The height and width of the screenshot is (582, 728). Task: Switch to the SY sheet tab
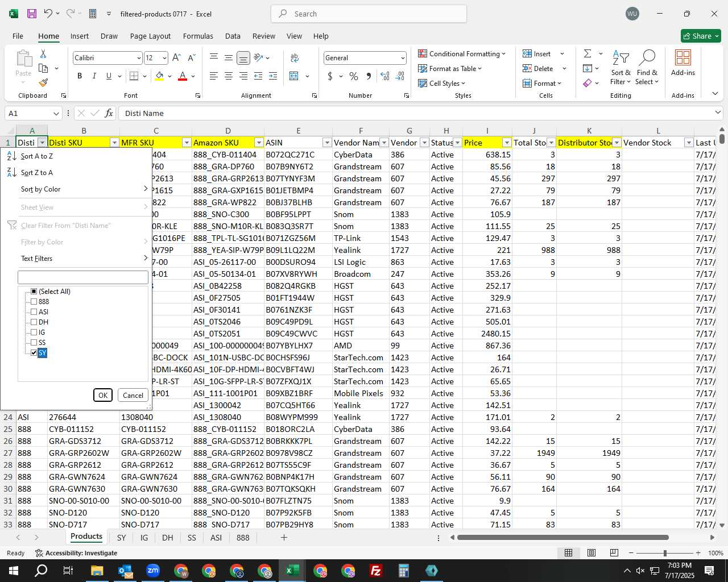click(x=121, y=537)
